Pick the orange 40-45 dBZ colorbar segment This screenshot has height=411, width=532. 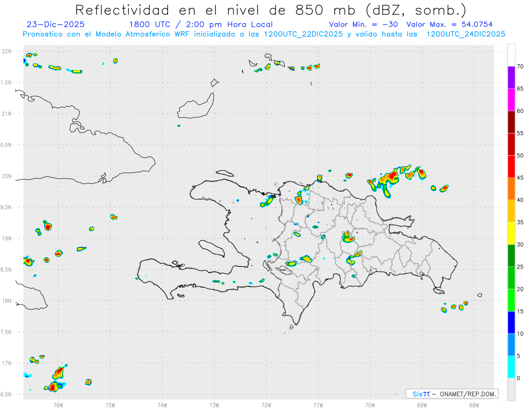pyautogui.click(x=511, y=189)
